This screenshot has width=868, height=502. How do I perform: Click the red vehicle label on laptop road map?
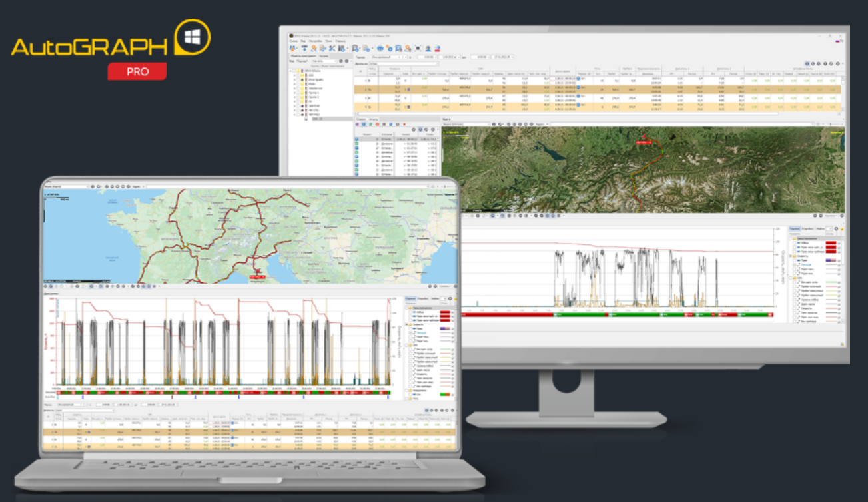(x=258, y=277)
